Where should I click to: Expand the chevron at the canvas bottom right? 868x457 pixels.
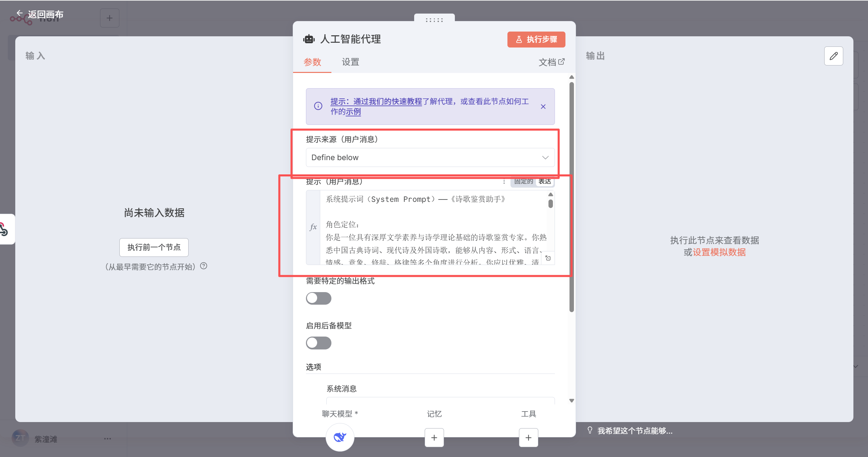[856, 367]
